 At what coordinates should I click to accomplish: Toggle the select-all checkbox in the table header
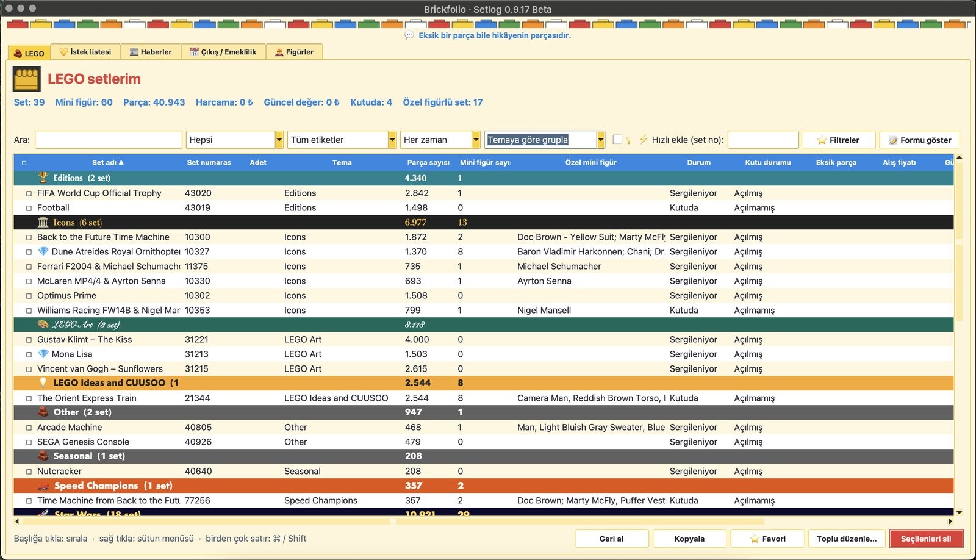pyautogui.click(x=24, y=163)
